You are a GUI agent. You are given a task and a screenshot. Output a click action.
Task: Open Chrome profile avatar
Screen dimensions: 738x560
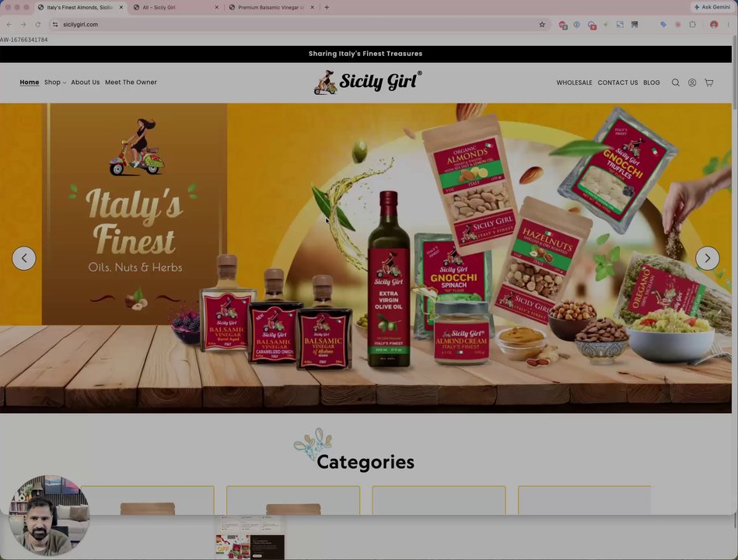[714, 24]
